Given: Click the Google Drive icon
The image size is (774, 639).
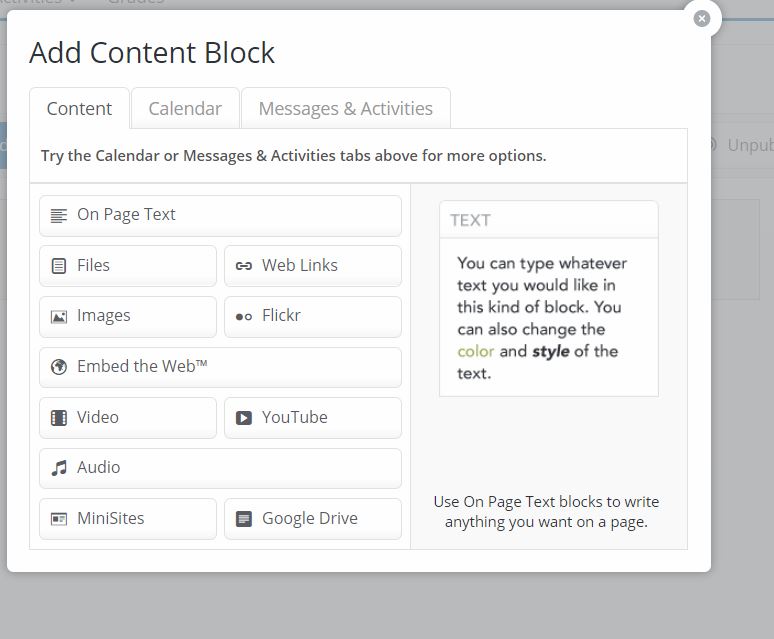Looking at the screenshot, I should pos(244,519).
